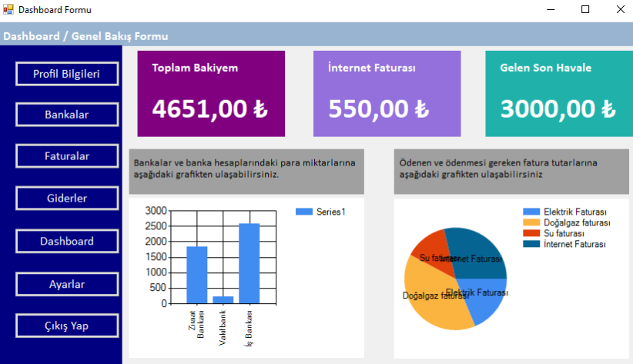Click the Series1 legend text
Viewport: 633px width, 364px height.
pyautogui.click(x=331, y=212)
